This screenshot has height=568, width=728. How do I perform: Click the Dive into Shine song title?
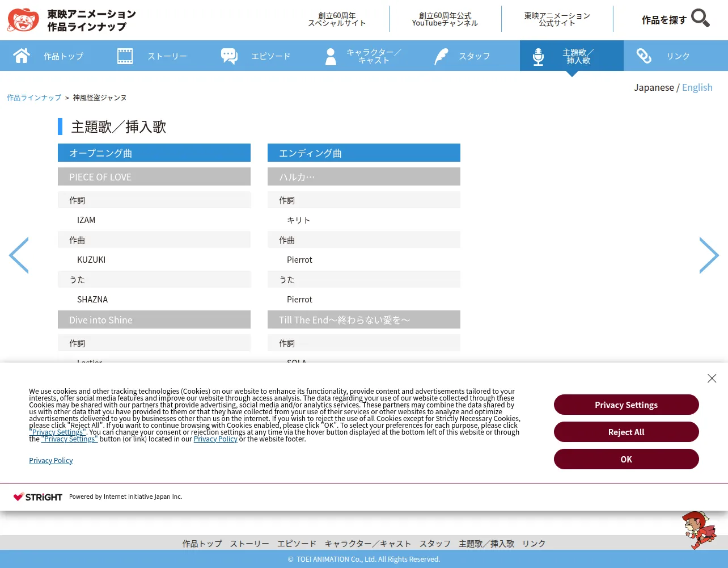[x=154, y=319]
